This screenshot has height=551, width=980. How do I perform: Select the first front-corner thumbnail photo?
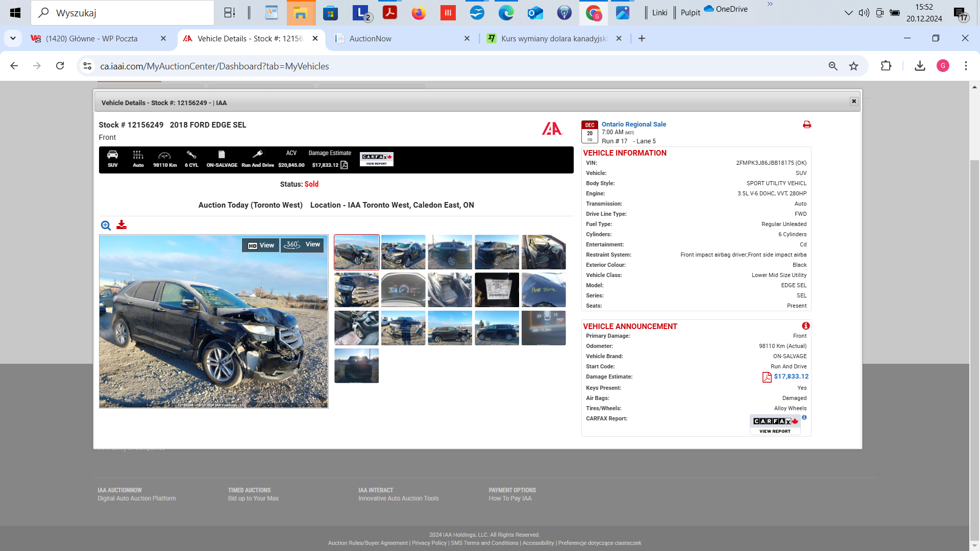[x=357, y=252]
